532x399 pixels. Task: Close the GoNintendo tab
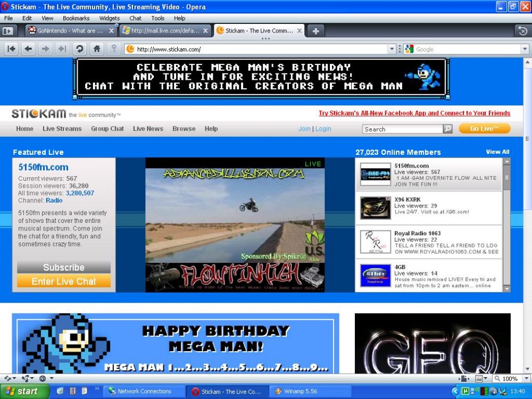pyautogui.click(x=111, y=31)
